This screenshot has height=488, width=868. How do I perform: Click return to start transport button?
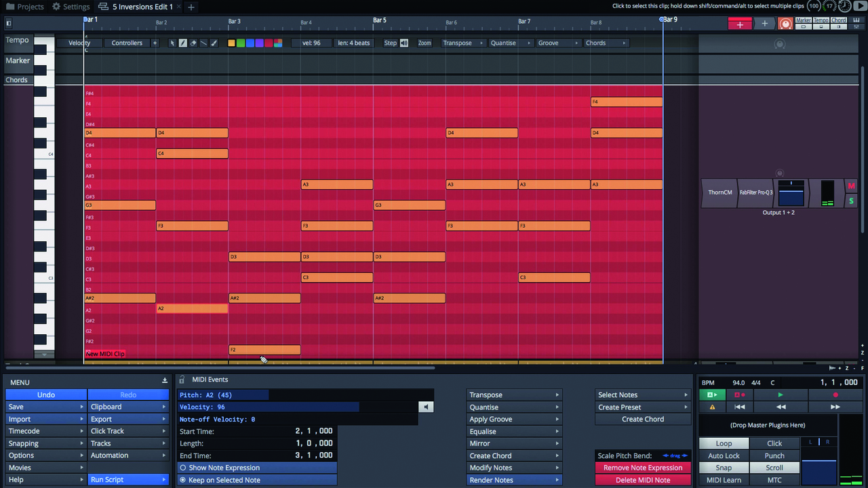(x=740, y=407)
